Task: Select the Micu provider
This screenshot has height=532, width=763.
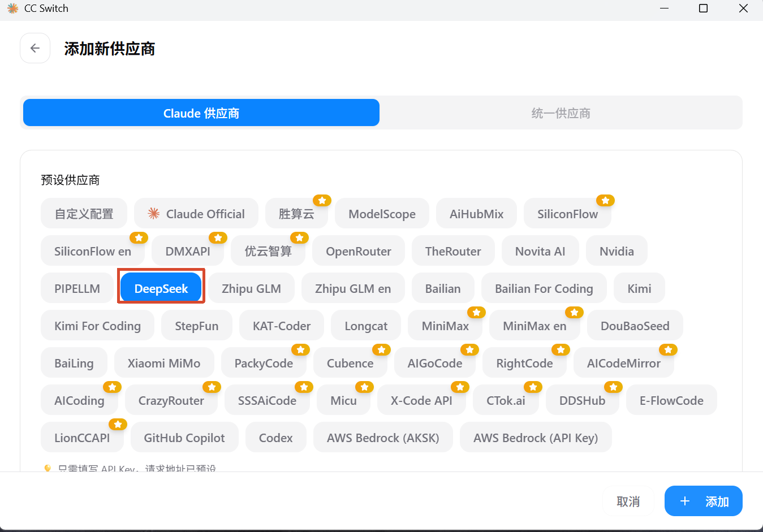Action: click(343, 400)
